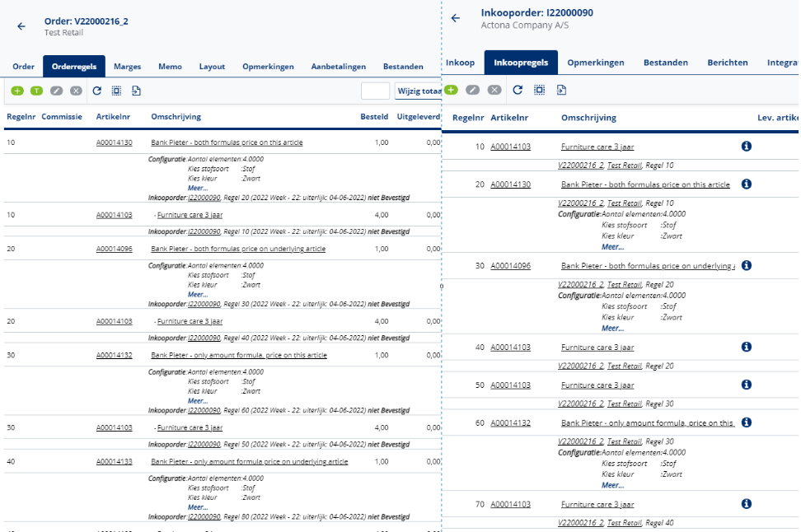The width and height of the screenshot is (801, 532).
Task: Switch to the Marges tab
Action: pos(127,66)
